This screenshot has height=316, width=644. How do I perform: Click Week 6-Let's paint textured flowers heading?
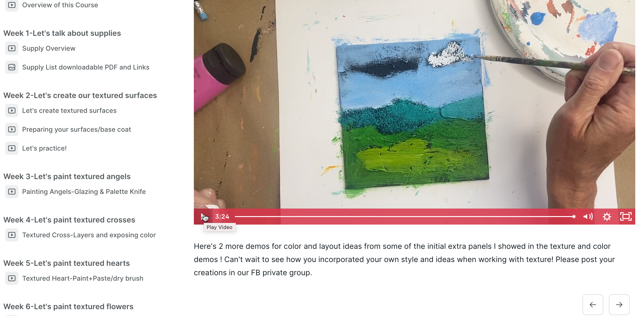coord(68,307)
